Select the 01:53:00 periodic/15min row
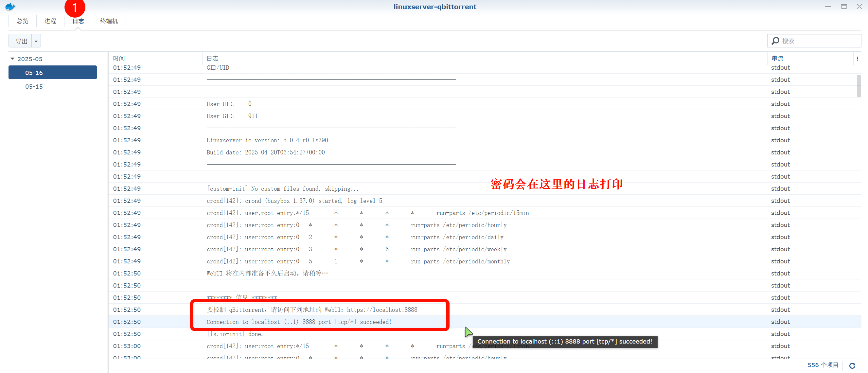The width and height of the screenshot is (868, 373). tap(485, 346)
